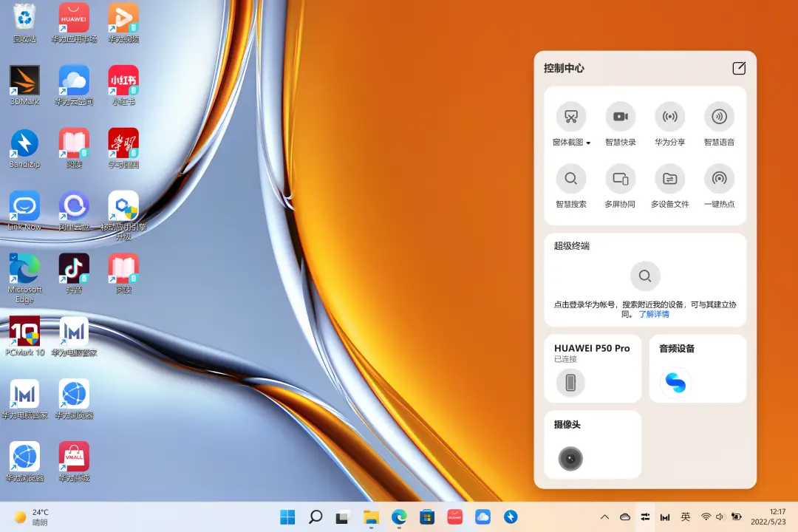The width and height of the screenshot is (798, 532).
Task: Select the 小红书 desktop icon
Action: (123, 86)
